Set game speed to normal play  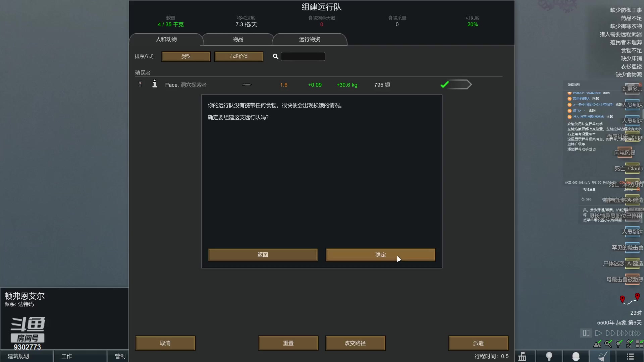pos(598,333)
